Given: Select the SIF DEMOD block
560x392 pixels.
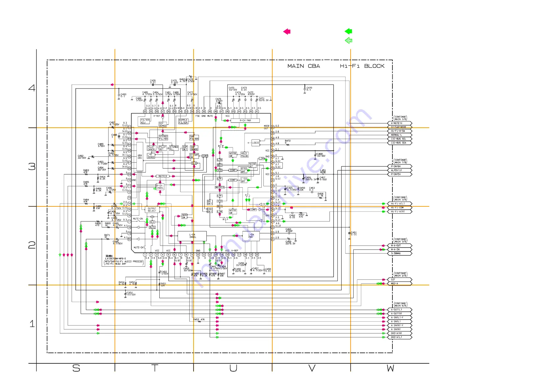Looking at the screenshot, I should click(x=163, y=124).
